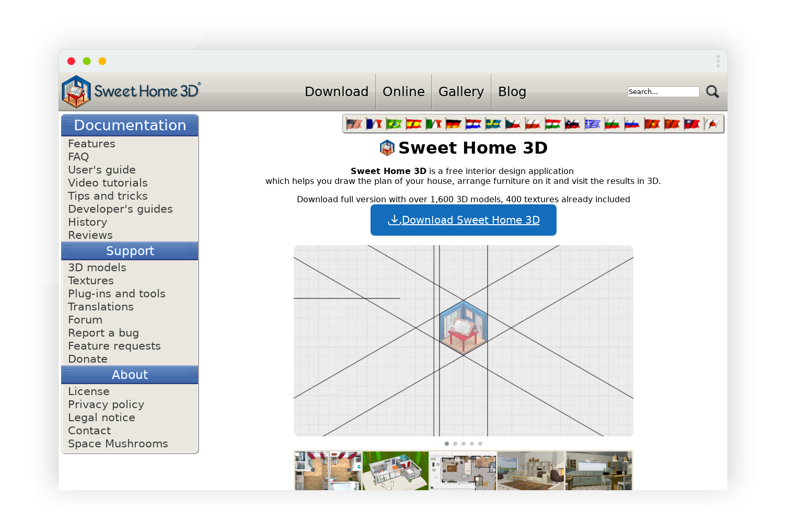The image size is (786, 532).
Task: Open the Online menu item
Action: click(403, 91)
